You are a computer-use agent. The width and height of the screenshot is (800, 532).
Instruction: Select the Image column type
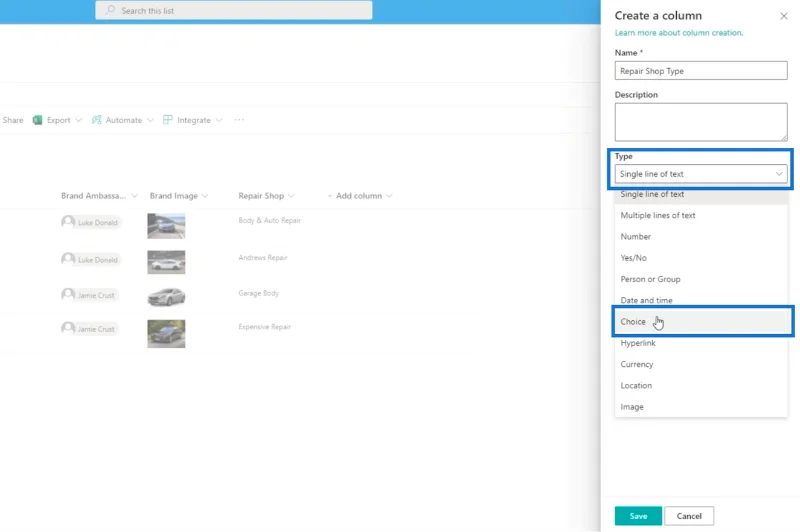click(x=701, y=407)
